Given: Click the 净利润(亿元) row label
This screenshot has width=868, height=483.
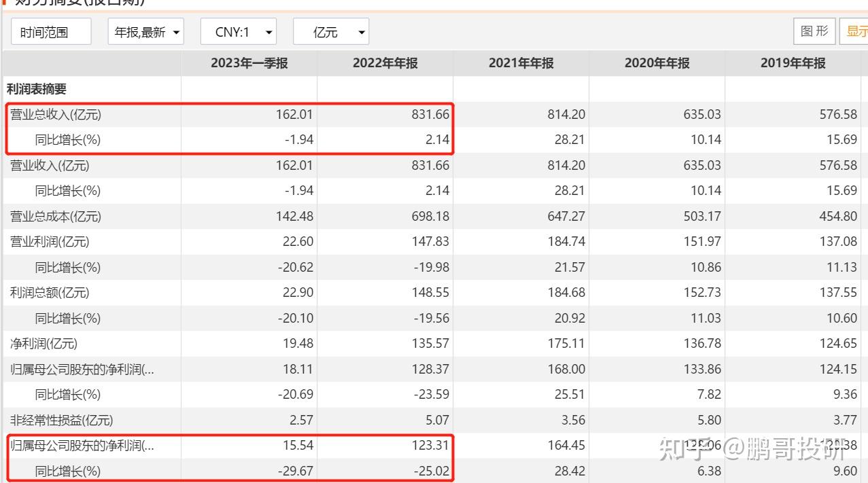Looking at the screenshot, I should [44, 344].
